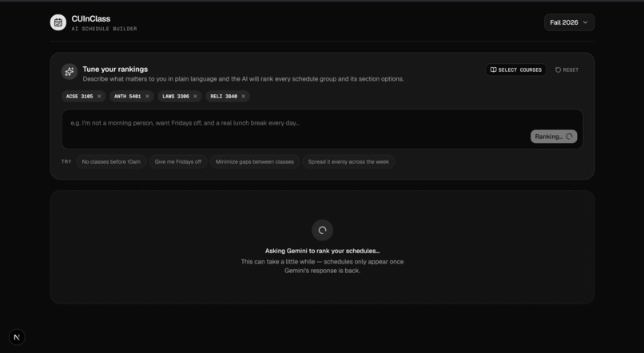
Task: Click the Ranking… loading button
Action: 554,137
